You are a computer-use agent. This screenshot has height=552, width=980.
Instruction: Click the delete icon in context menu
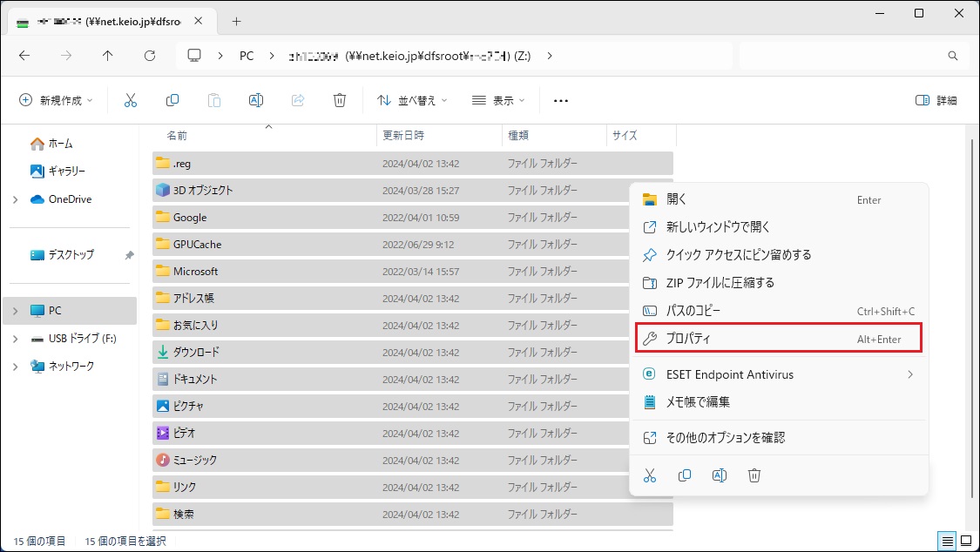(754, 475)
